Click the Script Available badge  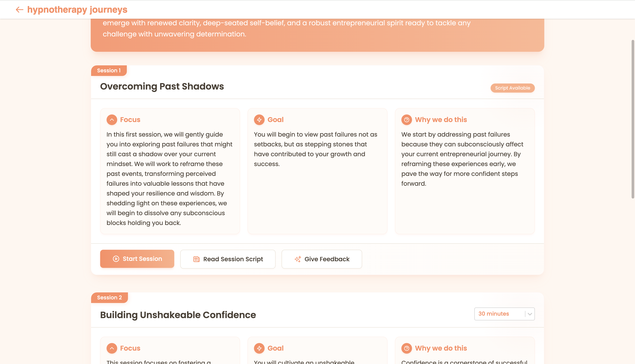coord(513,88)
